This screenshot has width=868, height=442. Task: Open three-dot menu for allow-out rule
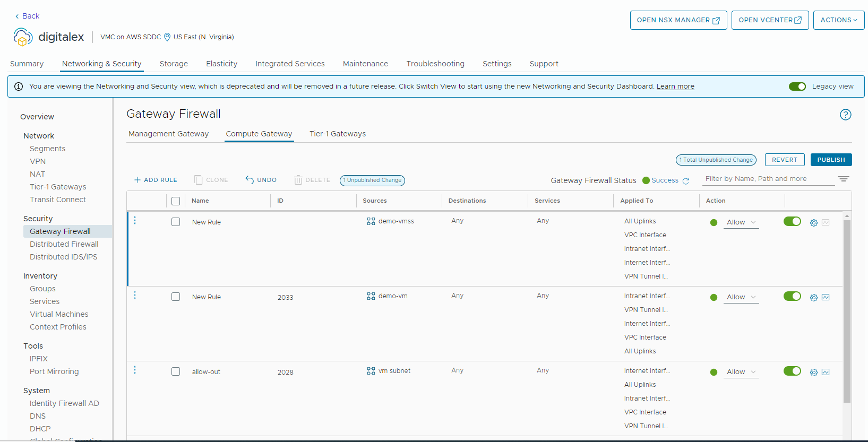pyautogui.click(x=135, y=370)
